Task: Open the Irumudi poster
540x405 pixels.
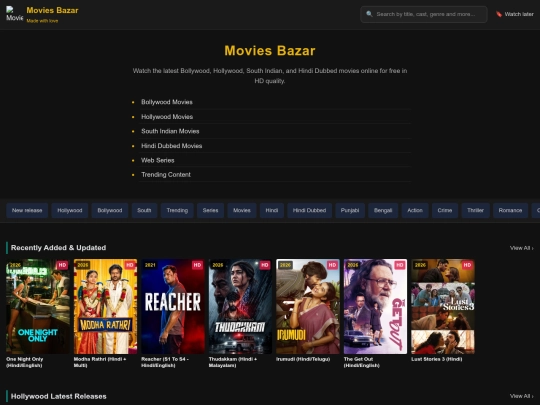Action: coord(308,307)
